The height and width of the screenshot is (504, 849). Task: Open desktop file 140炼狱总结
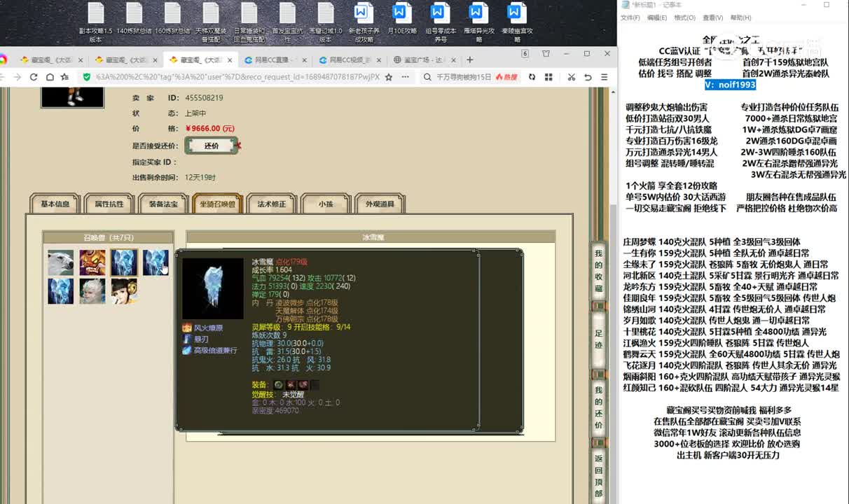point(134,19)
